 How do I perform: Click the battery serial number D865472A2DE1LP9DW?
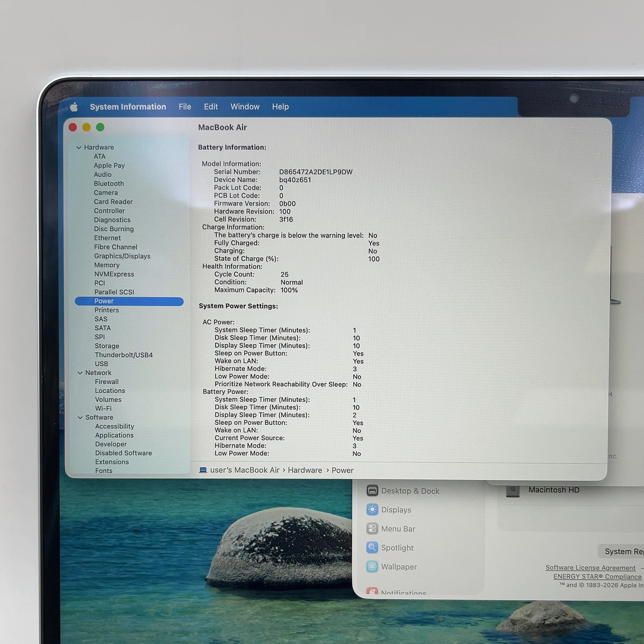pyautogui.click(x=316, y=172)
